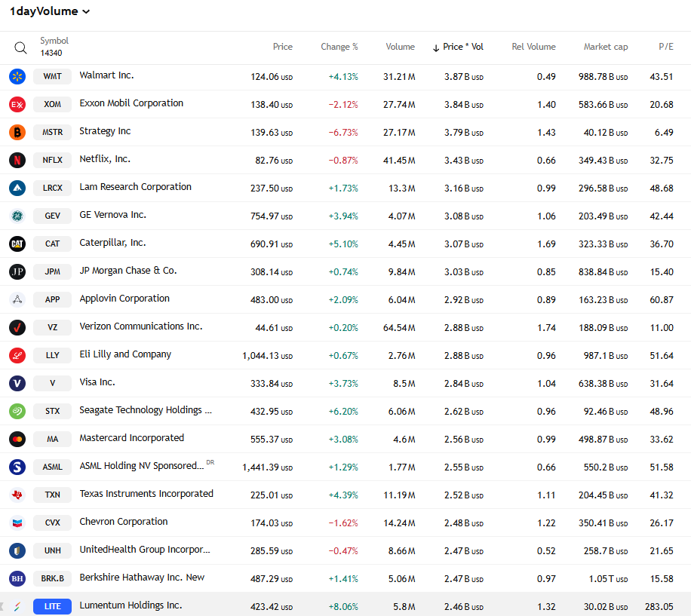Click the UnitedHealth logo icon
The height and width of the screenshot is (616, 691).
[17, 550]
